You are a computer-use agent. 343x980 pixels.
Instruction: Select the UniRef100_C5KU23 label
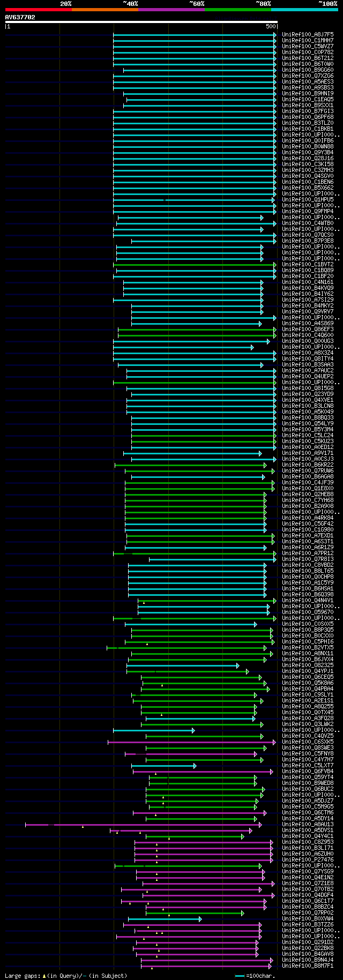[308, 441]
